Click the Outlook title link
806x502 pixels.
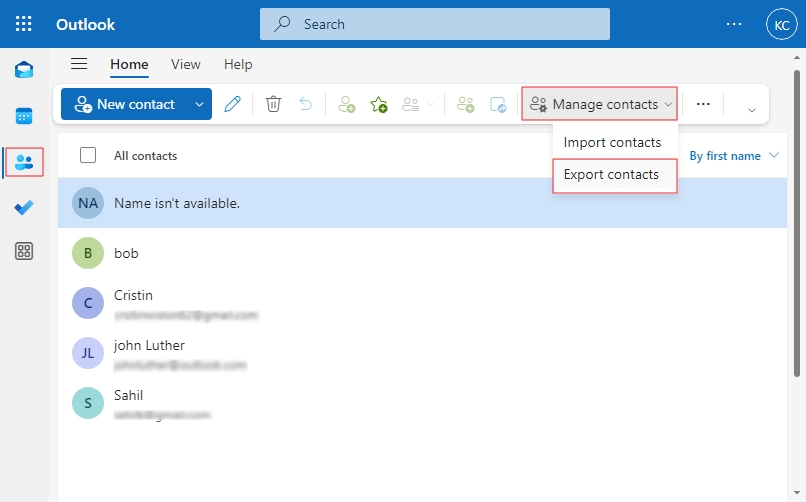click(85, 24)
